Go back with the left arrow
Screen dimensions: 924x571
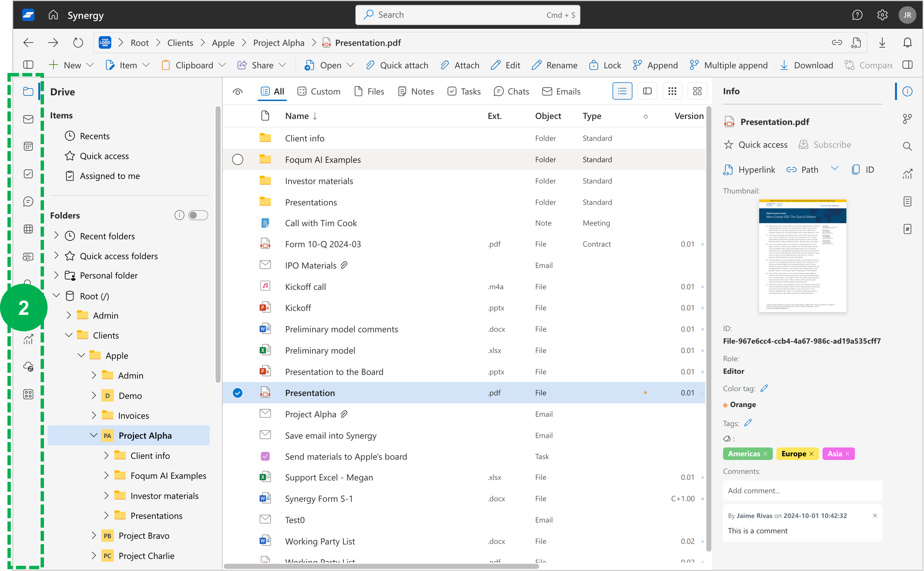(x=28, y=43)
